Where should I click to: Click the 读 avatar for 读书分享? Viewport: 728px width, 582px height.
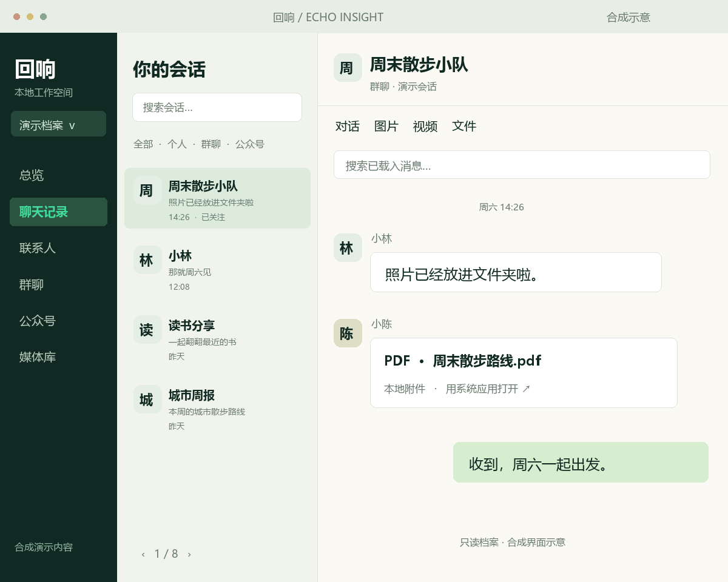(147, 330)
